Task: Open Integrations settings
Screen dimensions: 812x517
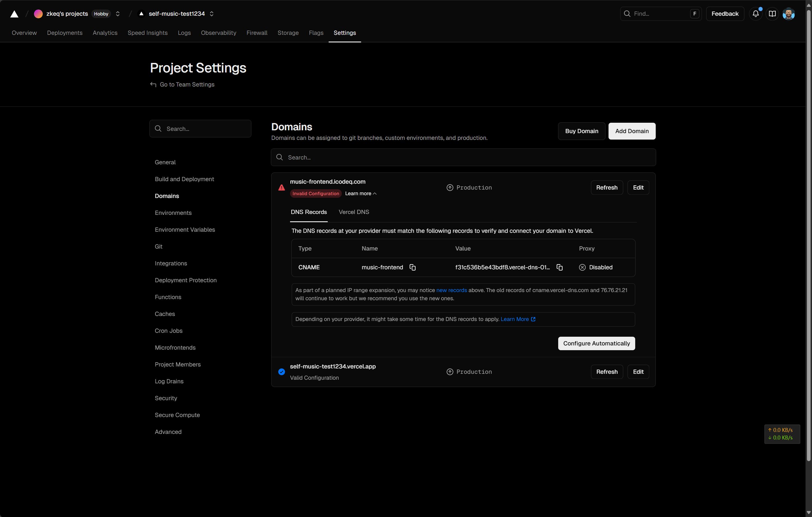Action: (x=171, y=264)
